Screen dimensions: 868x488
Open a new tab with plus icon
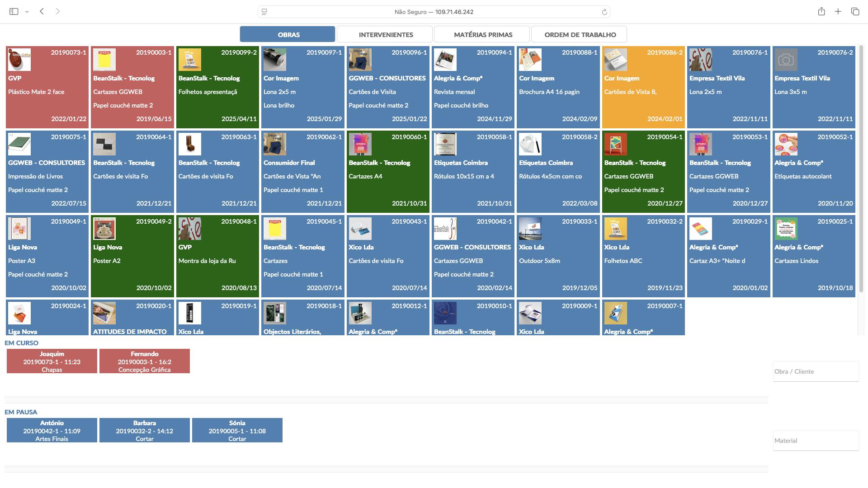point(838,12)
